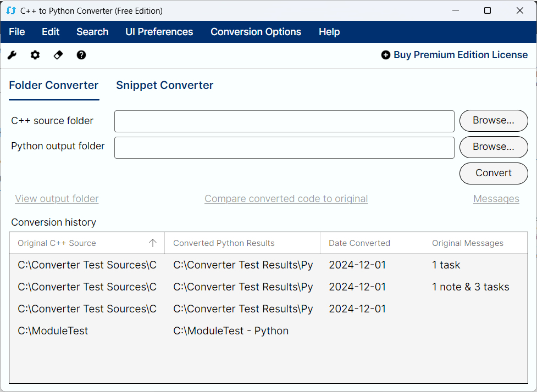Focus the Python output folder field
This screenshot has width=537, height=392.
tap(284, 147)
